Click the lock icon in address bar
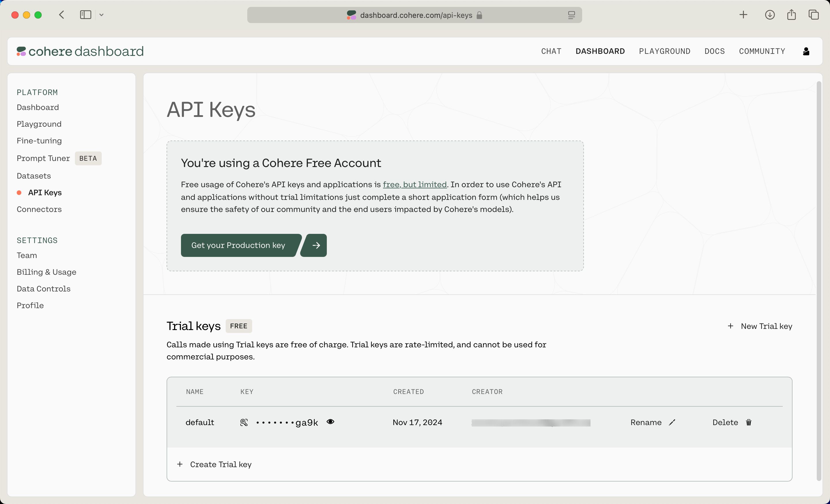830x504 pixels. point(479,15)
